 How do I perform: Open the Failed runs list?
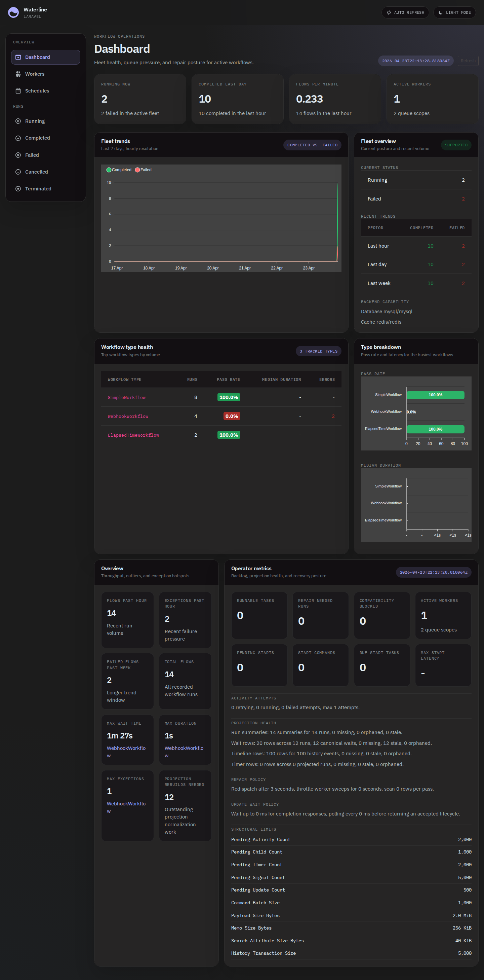point(46,155)
